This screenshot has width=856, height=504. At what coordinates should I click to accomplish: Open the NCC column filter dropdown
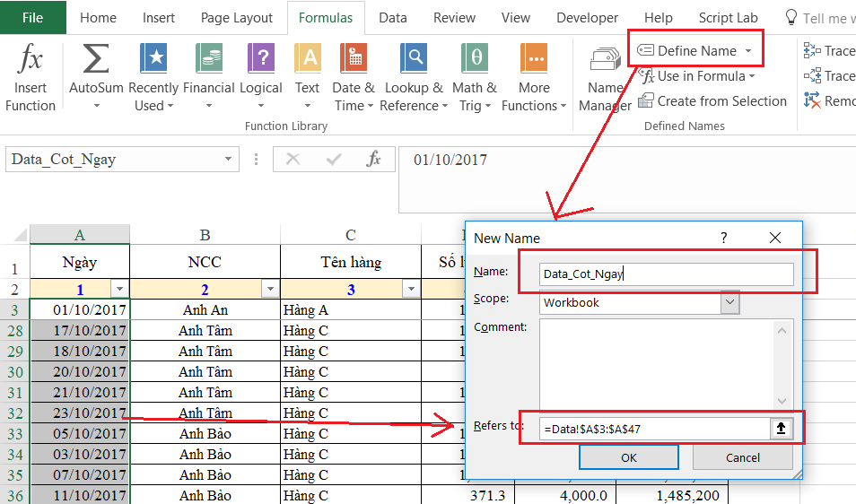coord(270,289)
